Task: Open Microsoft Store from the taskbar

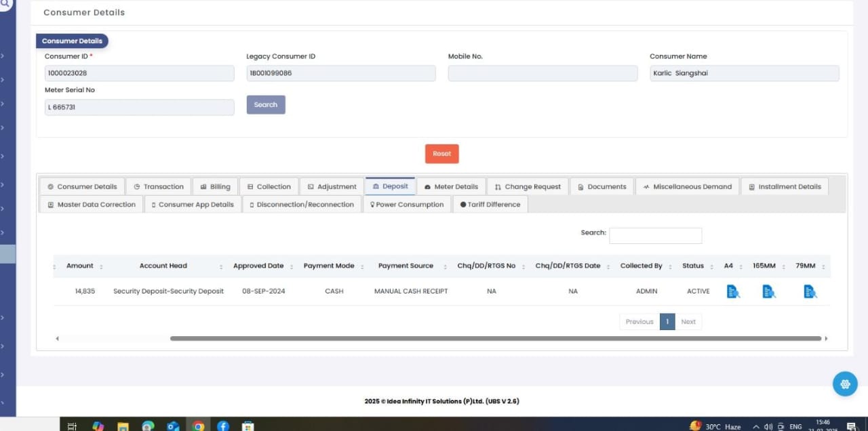Action: coord(248,426)
